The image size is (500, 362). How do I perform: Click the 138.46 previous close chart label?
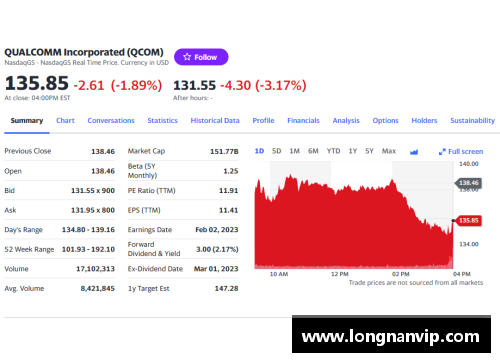(x=468, y=183)
